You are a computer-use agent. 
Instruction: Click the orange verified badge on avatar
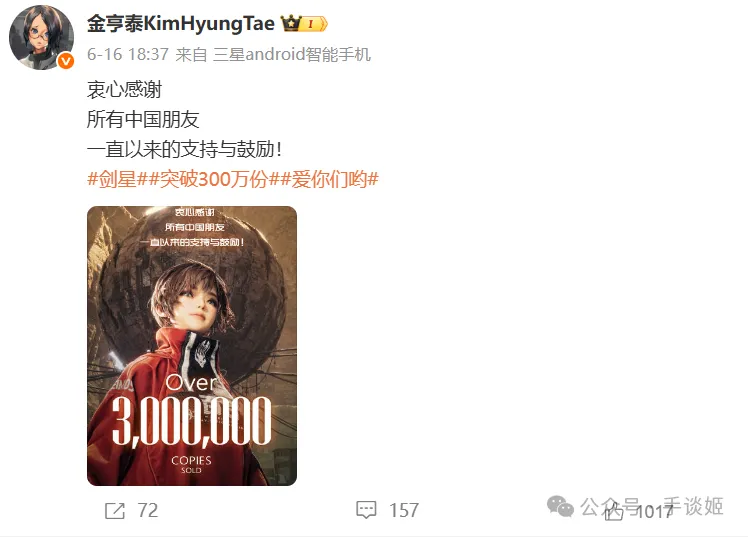tap(66, 61)
